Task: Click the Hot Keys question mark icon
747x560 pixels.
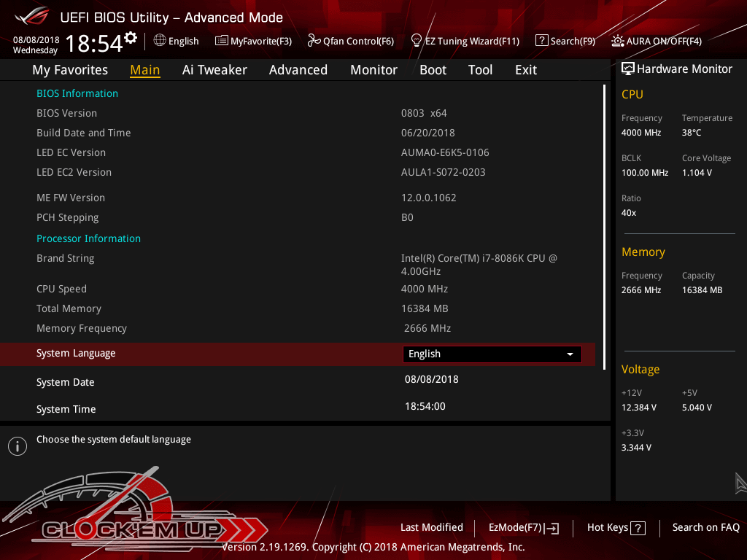Action: coord(638,528)
